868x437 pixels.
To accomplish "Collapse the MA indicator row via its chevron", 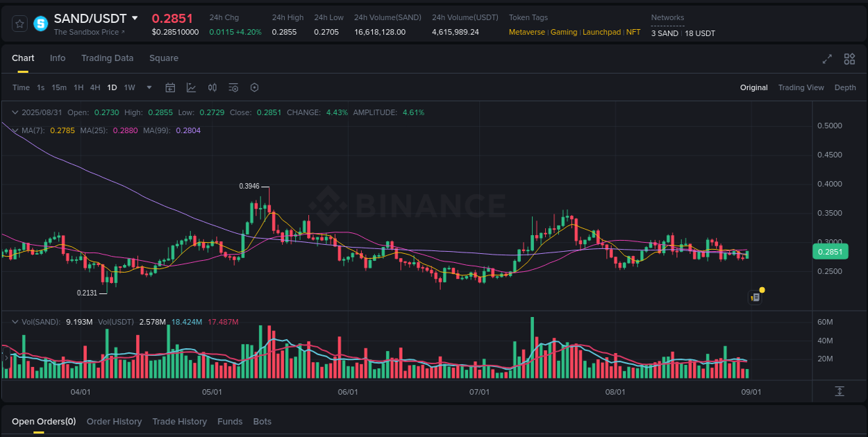I will [15, 130].
